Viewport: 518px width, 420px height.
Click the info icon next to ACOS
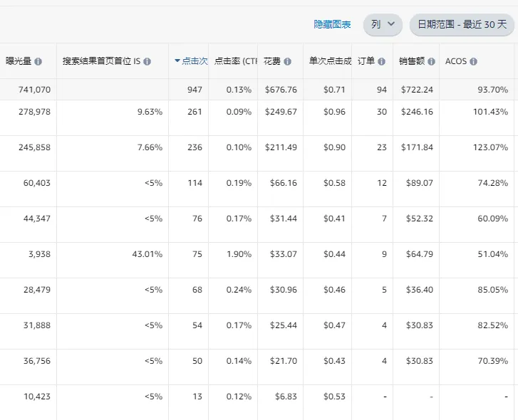tap(473, 62)
